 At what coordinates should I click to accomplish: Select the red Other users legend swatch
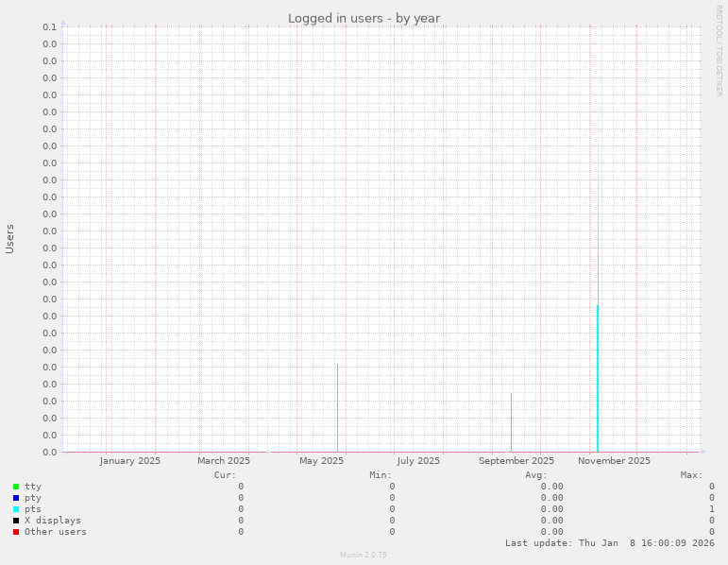click(16, 532)
